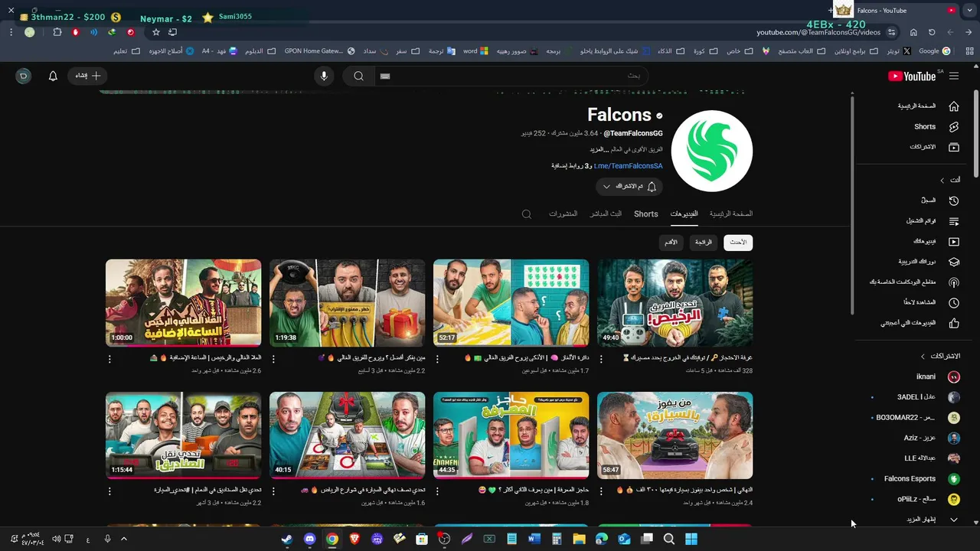Open the account avatar menu
The image size is (980, 551).
(x=23, y=76)
